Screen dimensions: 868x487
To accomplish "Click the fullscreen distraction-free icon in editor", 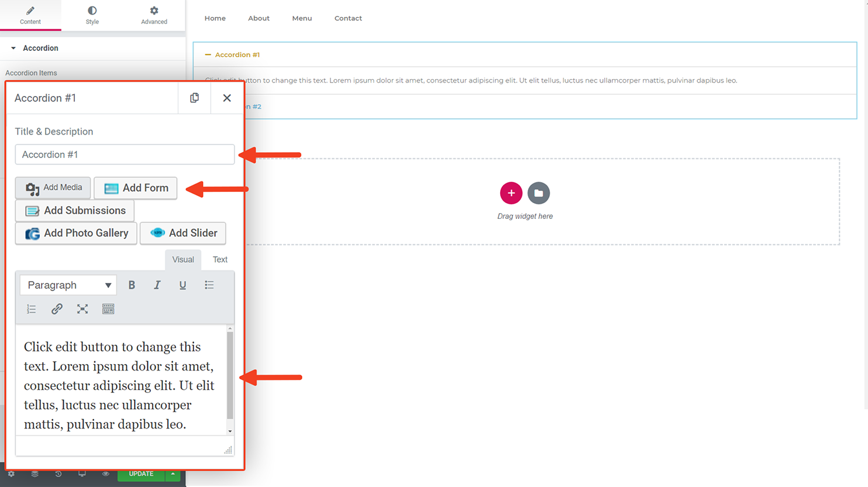I will 82,309.
